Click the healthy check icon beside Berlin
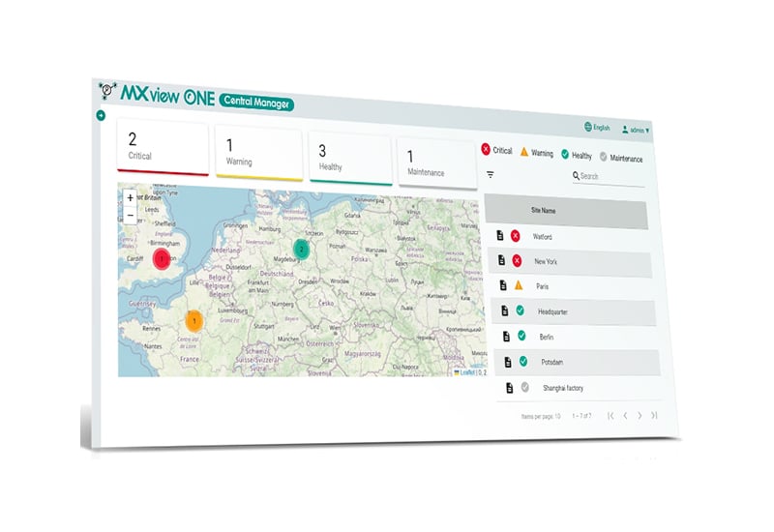The image size is (774, 532). (521, 336)
